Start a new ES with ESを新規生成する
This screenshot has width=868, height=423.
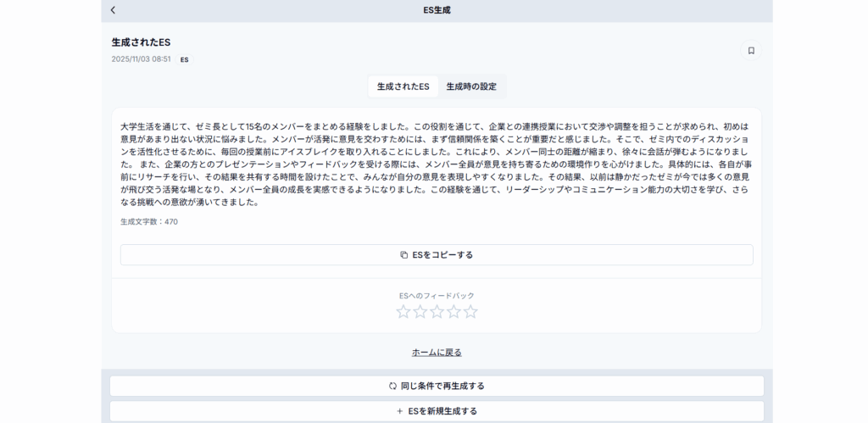click(x=437, y=411)
